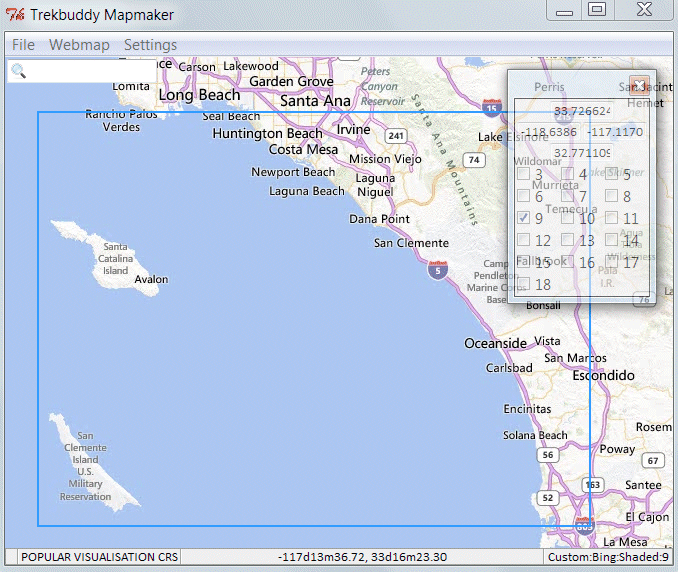Click the route 67 shield near Poway

[x=653, y=460]
